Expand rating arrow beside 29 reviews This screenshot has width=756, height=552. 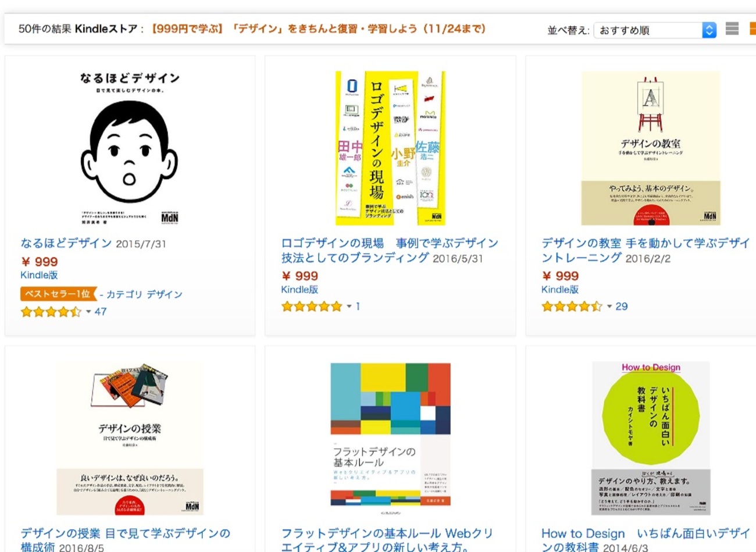609,307
